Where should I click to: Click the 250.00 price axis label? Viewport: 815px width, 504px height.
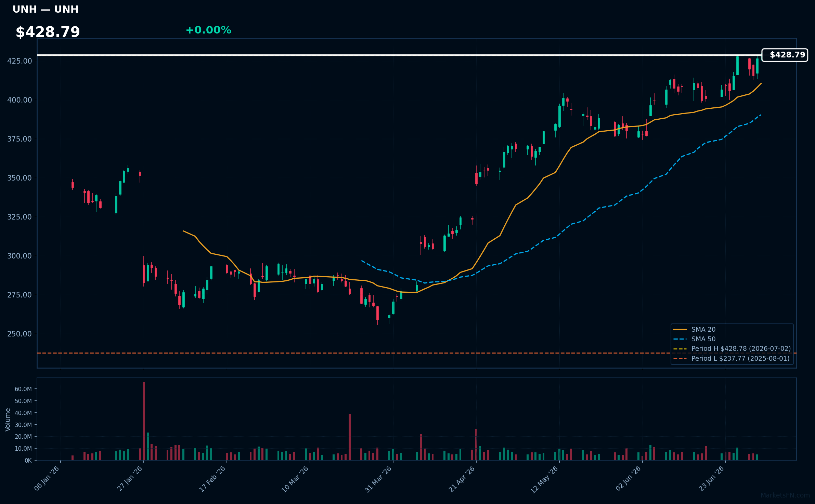(x=20, y=334)
